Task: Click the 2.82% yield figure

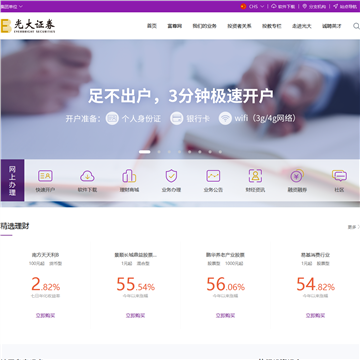Action: tap(45, 284)
